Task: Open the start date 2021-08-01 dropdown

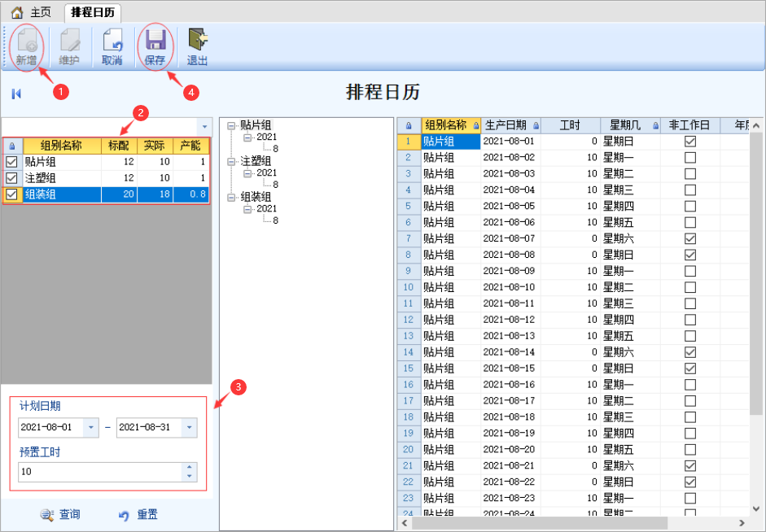Action: point(91,428)
